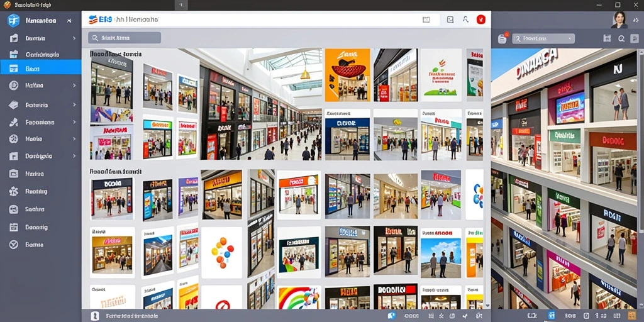The width and height of the screenshot is (644, 322).
Task: Open the bag icon with red notification badge
Action: coord(502,38)
